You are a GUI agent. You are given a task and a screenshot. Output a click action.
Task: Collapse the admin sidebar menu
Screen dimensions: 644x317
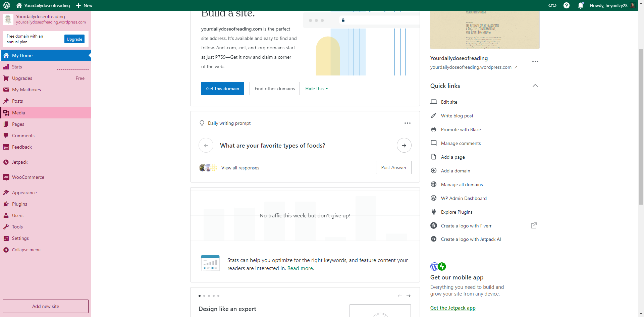point(26,250)
